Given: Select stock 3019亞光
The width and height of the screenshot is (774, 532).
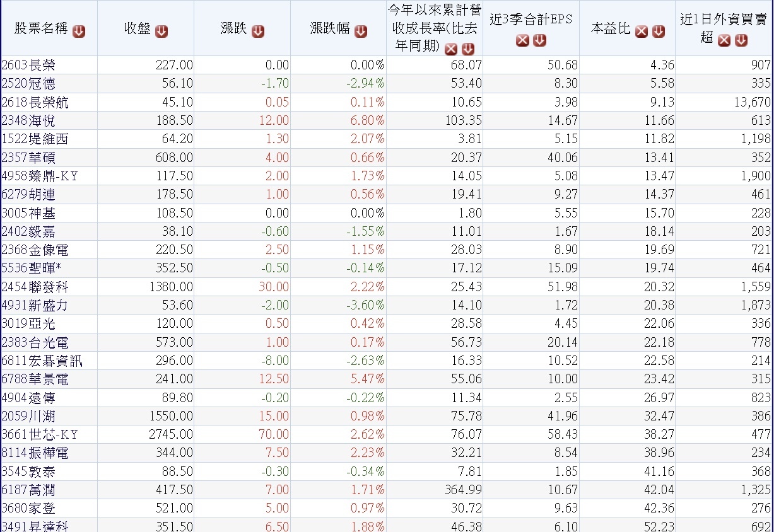Looking at the screenshot, I should pos(28,324).
